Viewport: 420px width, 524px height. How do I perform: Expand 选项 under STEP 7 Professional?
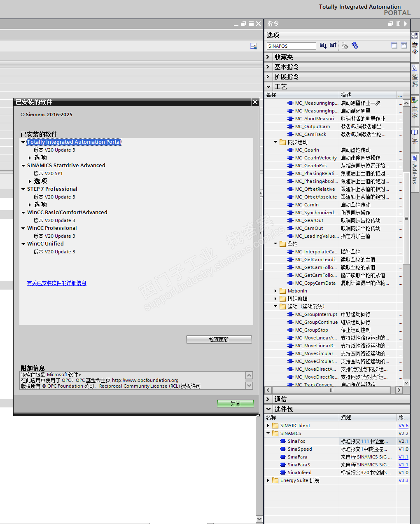point(30,205)
